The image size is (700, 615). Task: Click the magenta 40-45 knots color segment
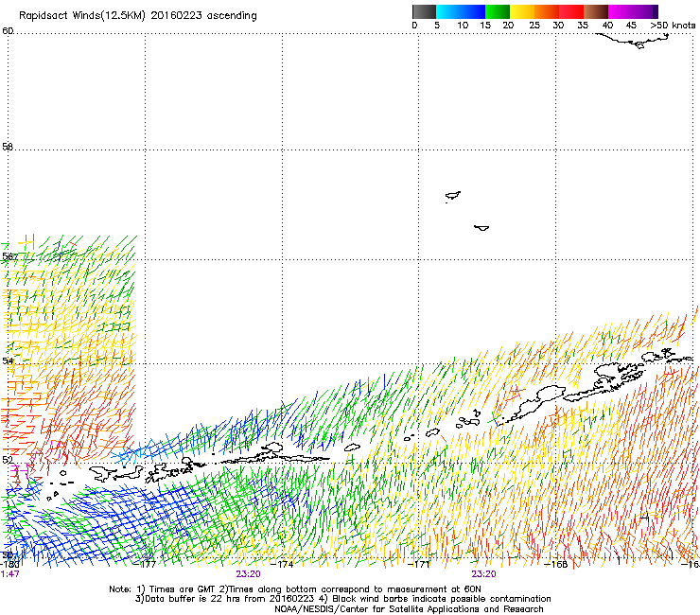tap(621, 11)
